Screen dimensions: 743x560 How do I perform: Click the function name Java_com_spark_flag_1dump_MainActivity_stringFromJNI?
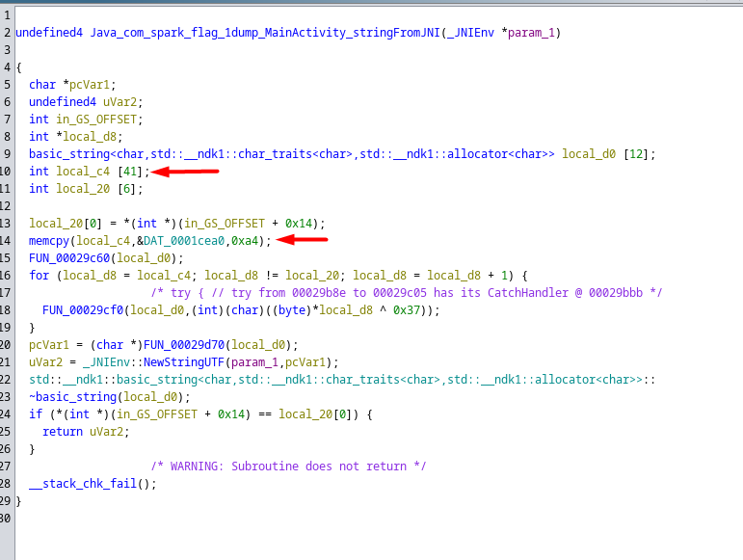(265, 33)
